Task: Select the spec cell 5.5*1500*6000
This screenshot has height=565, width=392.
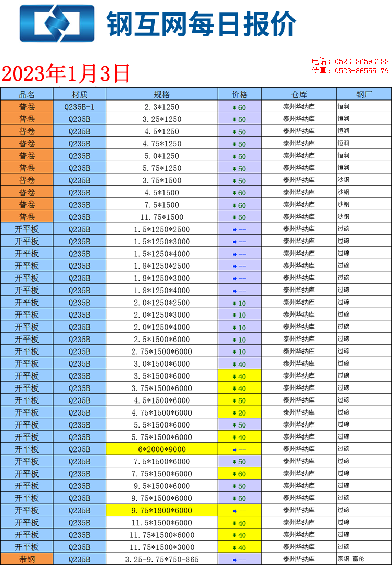Action: 162,425
